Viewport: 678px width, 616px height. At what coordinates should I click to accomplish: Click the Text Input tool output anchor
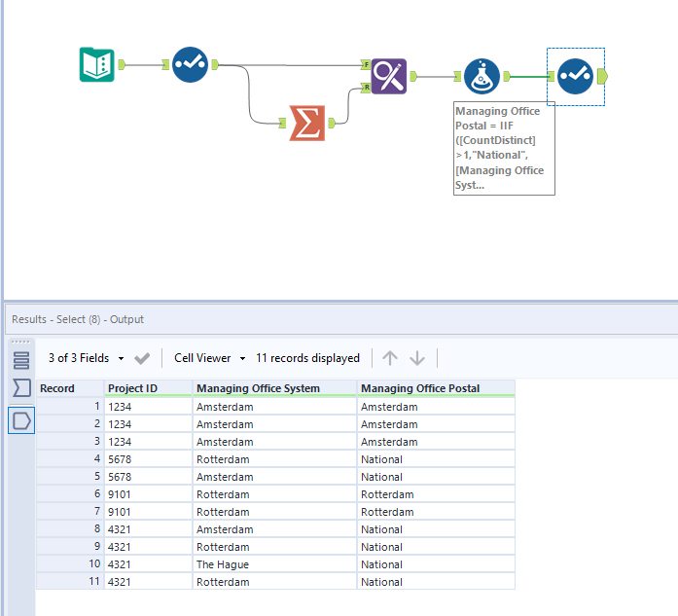(x=122, y=64)
